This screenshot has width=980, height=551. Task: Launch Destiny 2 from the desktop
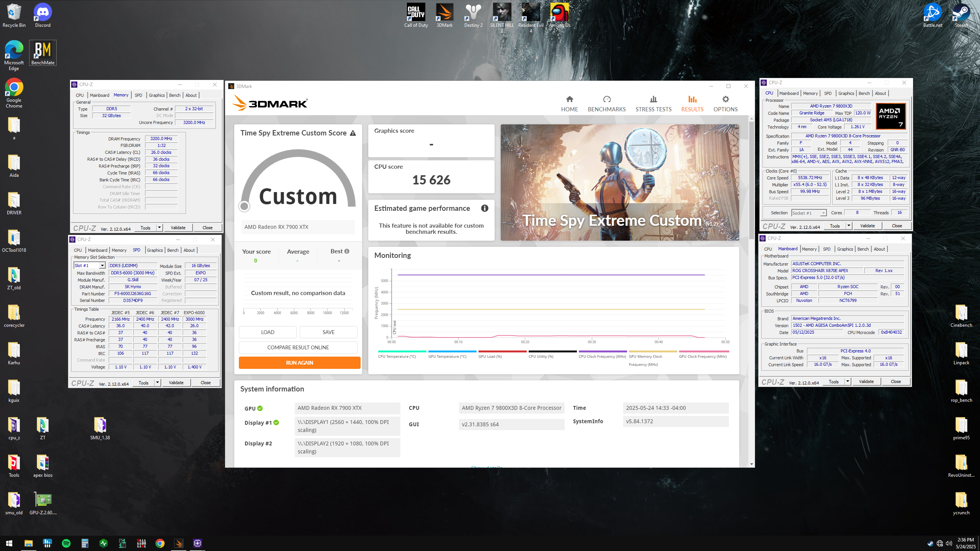point(473,15)
